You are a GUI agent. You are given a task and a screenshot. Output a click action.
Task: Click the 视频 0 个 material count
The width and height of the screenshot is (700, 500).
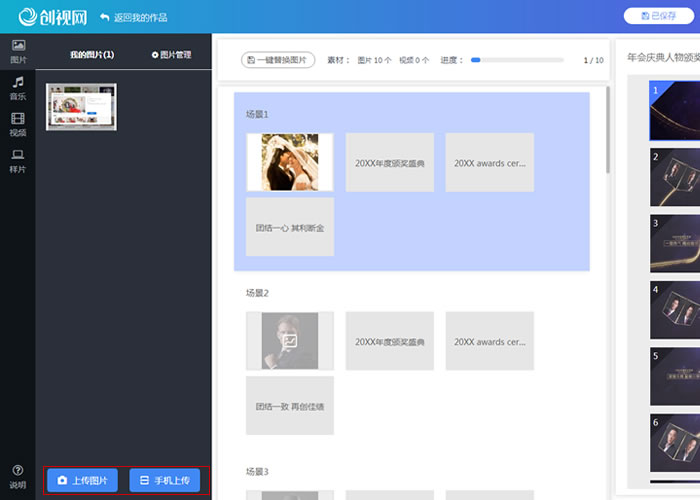414,60
